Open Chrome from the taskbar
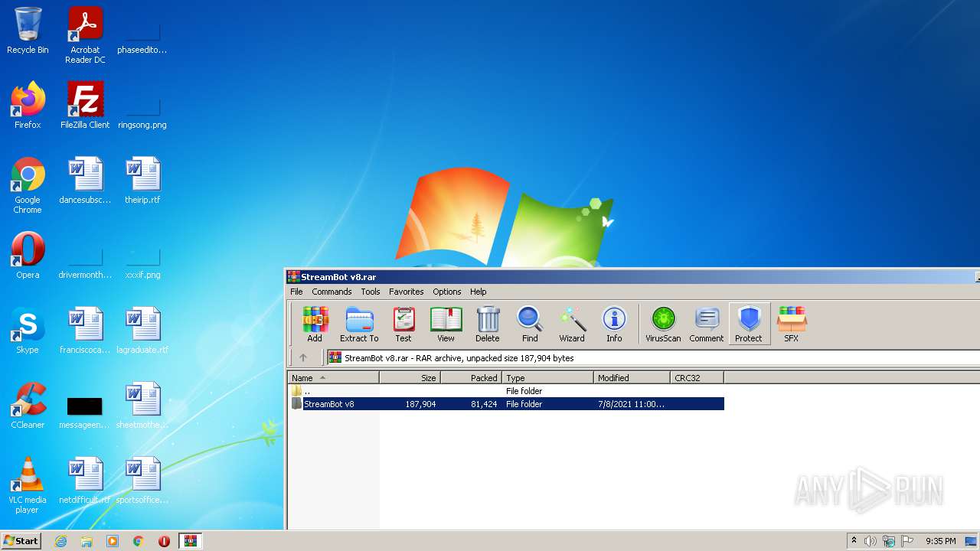The height and width of the screenshot is (551, 980). click(x=138, y=541)
